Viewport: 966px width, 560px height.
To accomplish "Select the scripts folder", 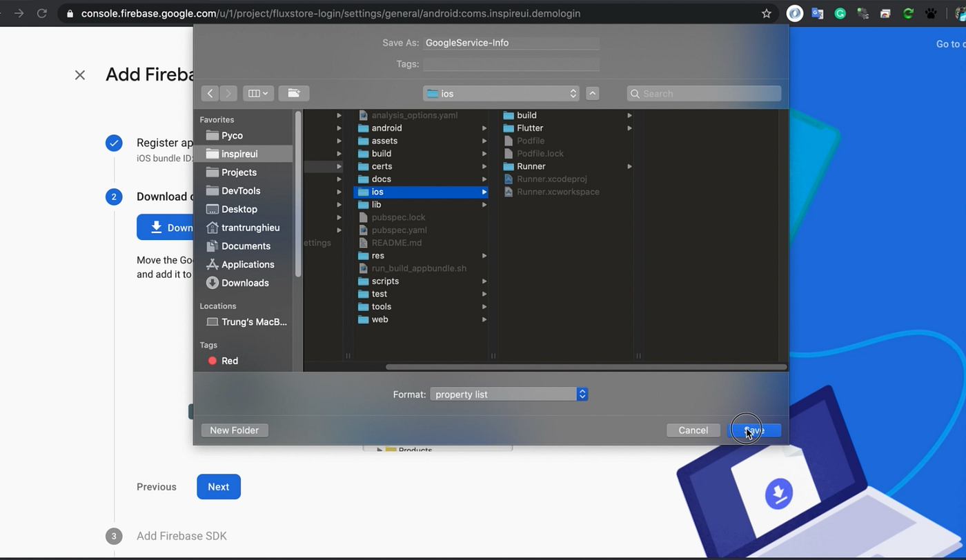I will [421, 281].
